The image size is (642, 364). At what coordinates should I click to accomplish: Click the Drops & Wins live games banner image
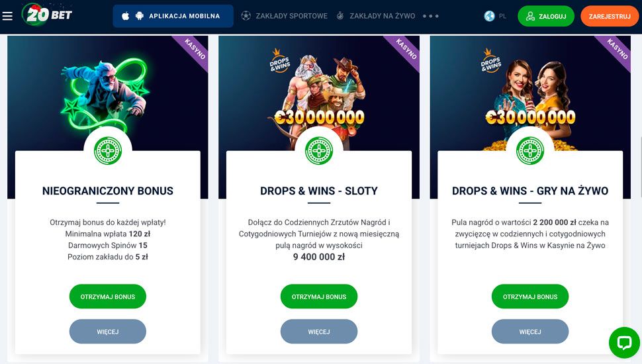[x=530, y=93]
